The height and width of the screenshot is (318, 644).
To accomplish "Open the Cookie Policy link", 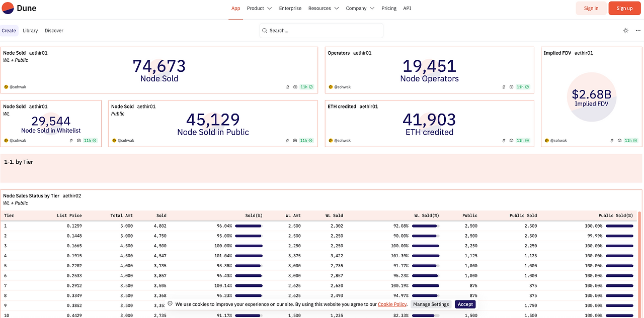I will click(x=392, y=304).
